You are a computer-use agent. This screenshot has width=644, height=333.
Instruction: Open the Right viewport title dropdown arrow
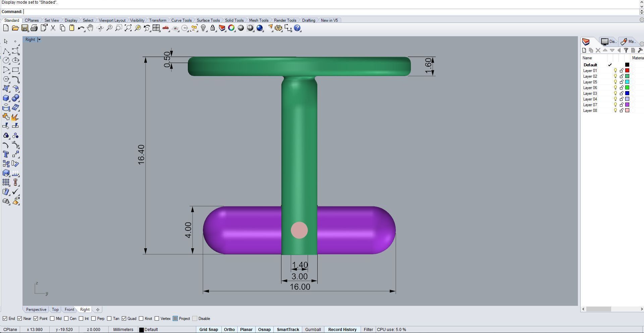click(x=39, y=40)
